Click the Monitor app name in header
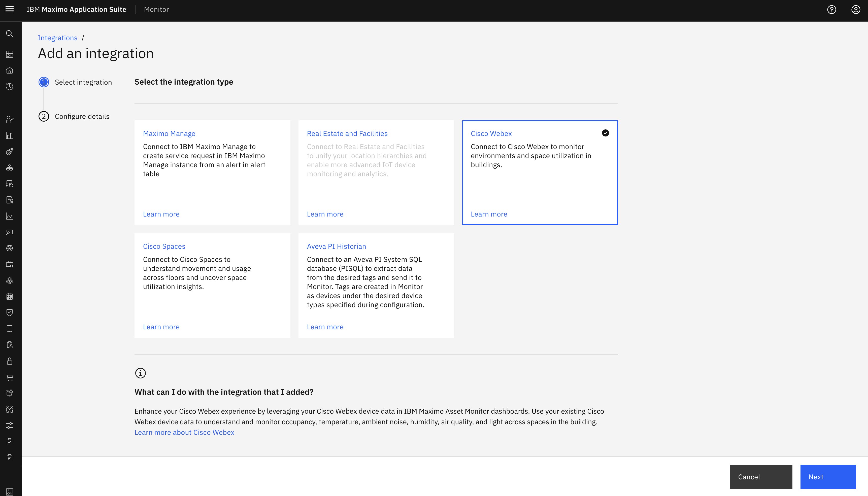This screenshot has width=868, height=496. tap(156, 10)
